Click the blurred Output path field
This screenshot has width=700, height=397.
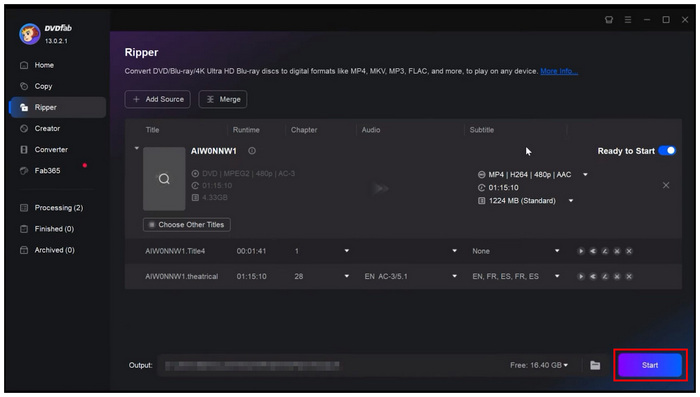pos(252,366)
